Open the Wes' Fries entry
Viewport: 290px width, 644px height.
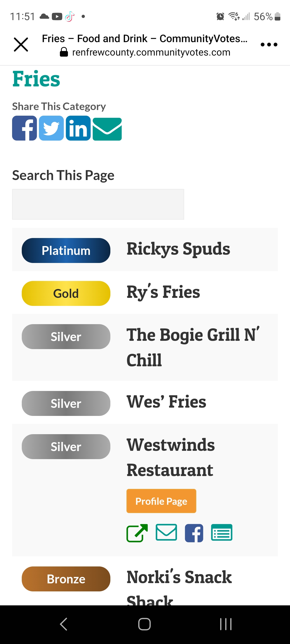[x=166, y=402]
